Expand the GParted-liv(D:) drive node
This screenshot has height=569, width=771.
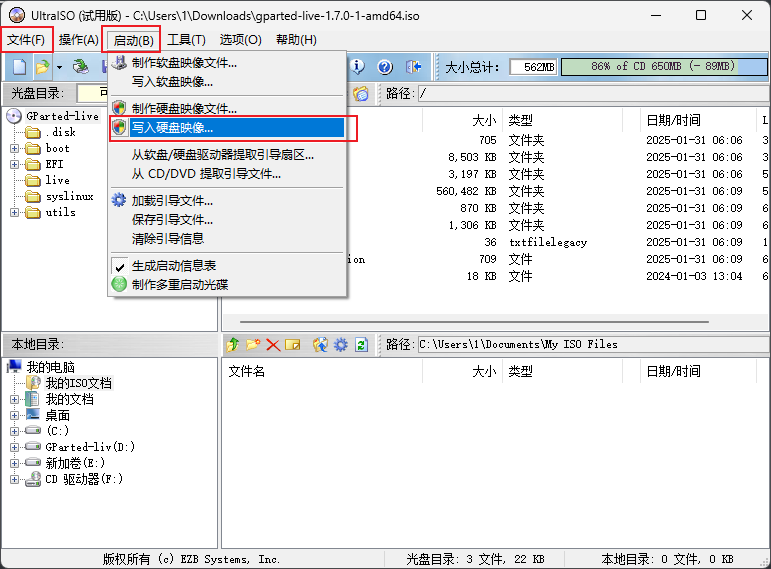[x=14, y=448]
